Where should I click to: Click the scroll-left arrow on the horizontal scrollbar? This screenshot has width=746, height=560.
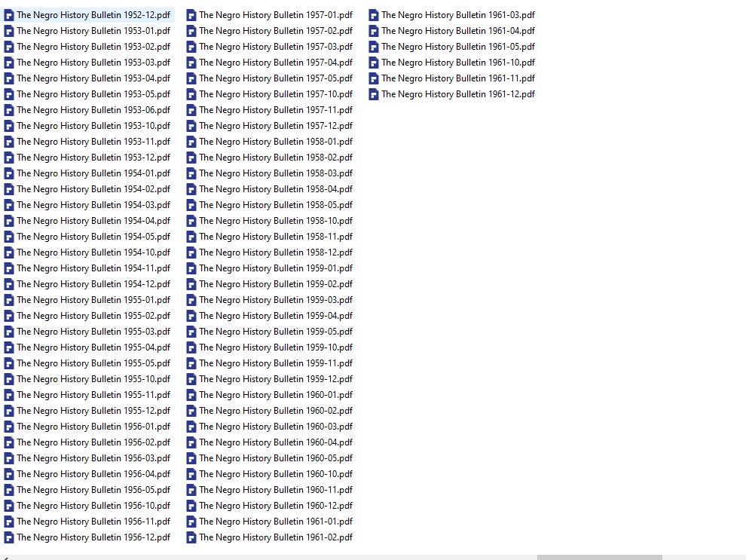pos(5,557)
